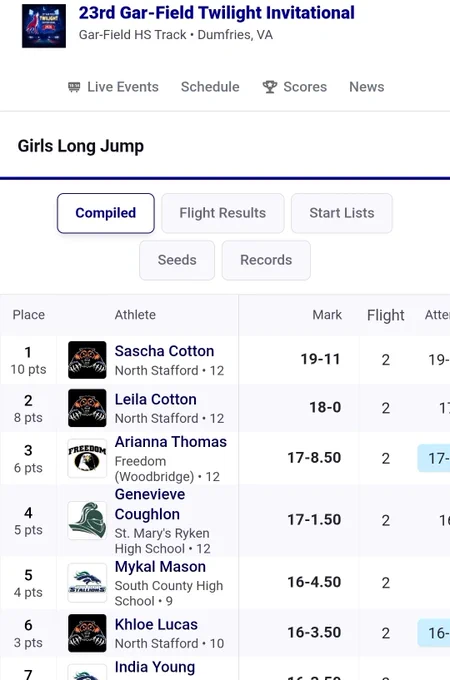The image size is (450, 680).
Task: Open the Schedule menu item
Action: pyautogui.click(x=210, y=87)
